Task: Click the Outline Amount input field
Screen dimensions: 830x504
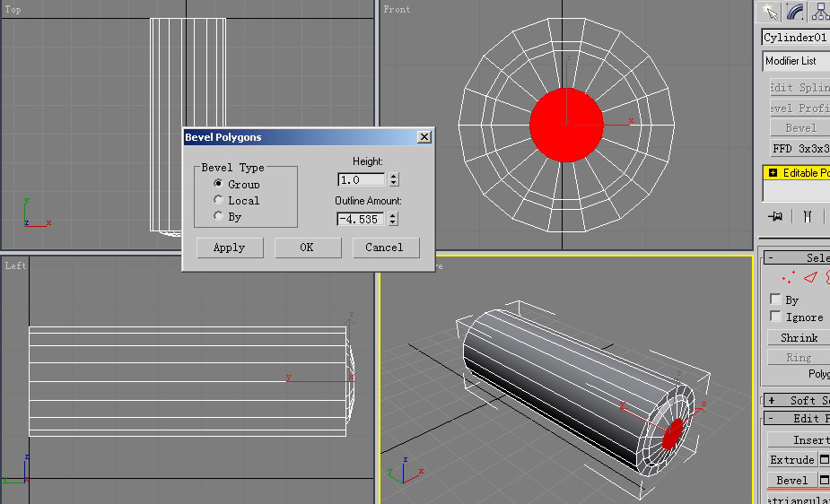Action: (x=361, y=219)
